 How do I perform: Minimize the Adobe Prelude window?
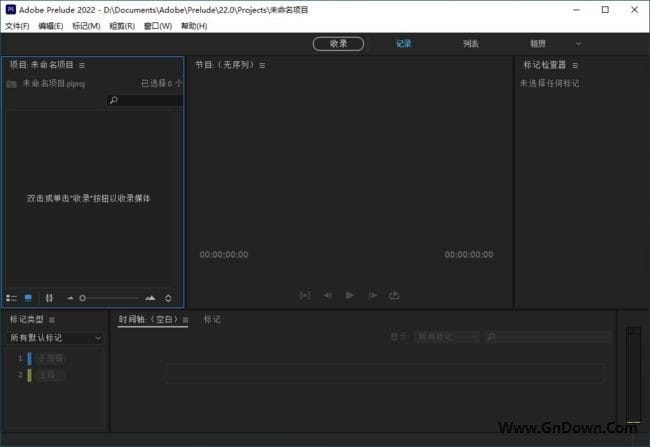pos(576,10)
